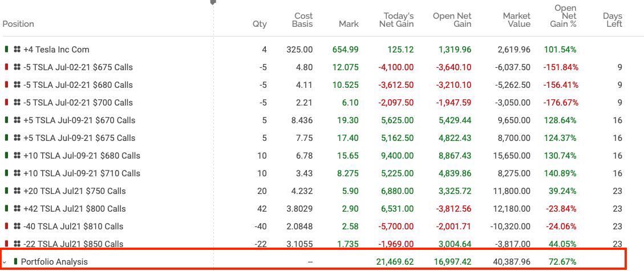Click grid icon on -40 TSLA Jul21 $810 Calls
This screenshot has width=644, height=271.
pyautogui.click(x=17, y=226)
